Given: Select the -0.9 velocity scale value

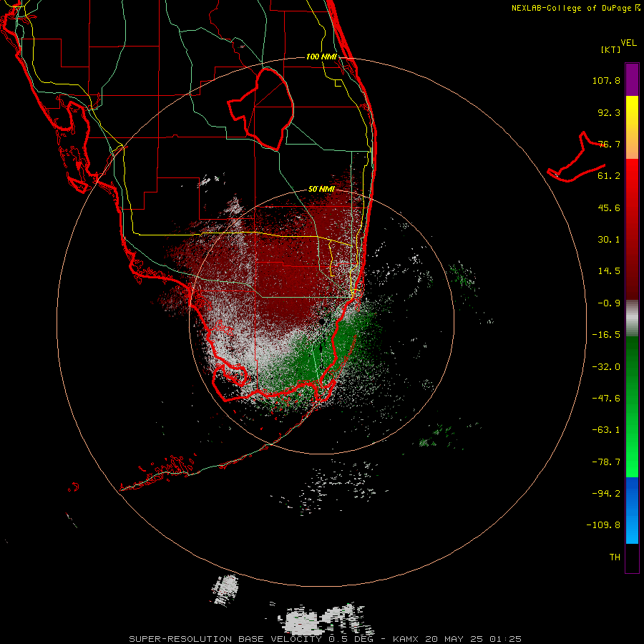Looking at the screenshot, I should pos(609,303).
